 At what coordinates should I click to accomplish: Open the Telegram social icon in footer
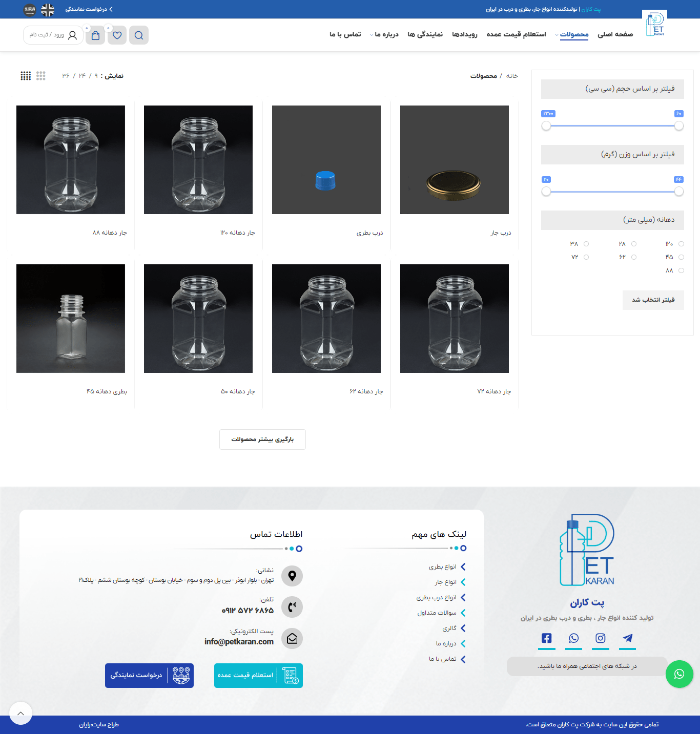point(628,638)
